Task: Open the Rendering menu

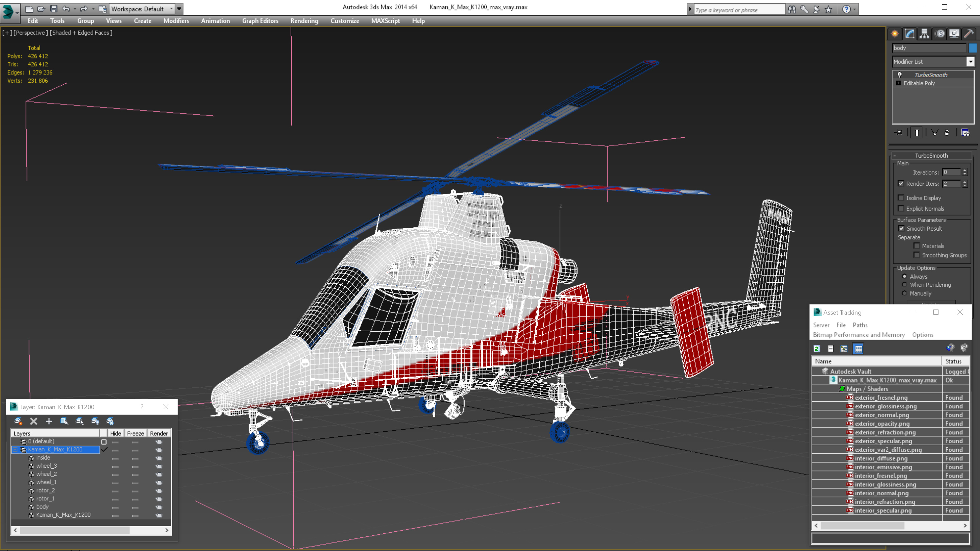Action: (x=304, y=21)
